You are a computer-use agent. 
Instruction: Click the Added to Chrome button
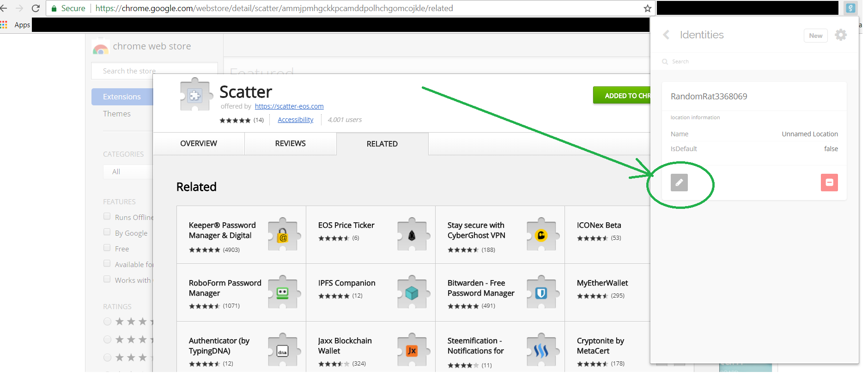click(x=622, y=96)
